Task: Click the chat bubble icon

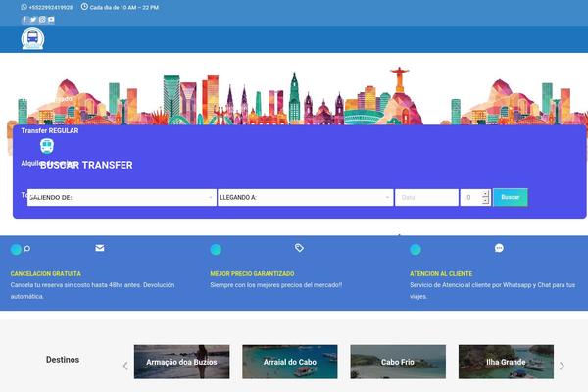Action: (x=499, y=248)
